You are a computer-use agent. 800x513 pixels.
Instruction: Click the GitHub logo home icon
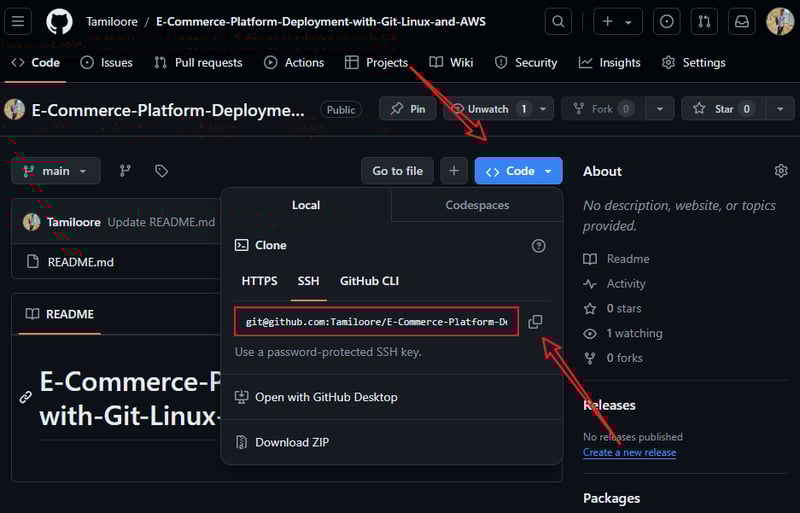click(59, 21)
